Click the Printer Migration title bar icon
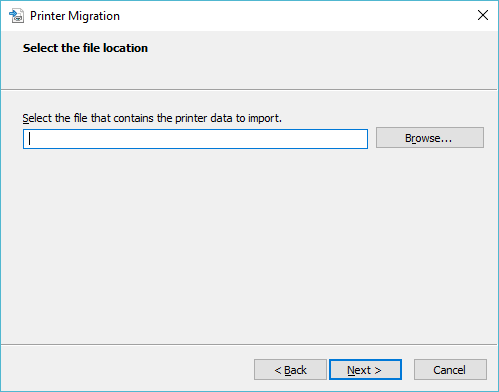Screen dimensions: 499x392 tap(16, 16)
